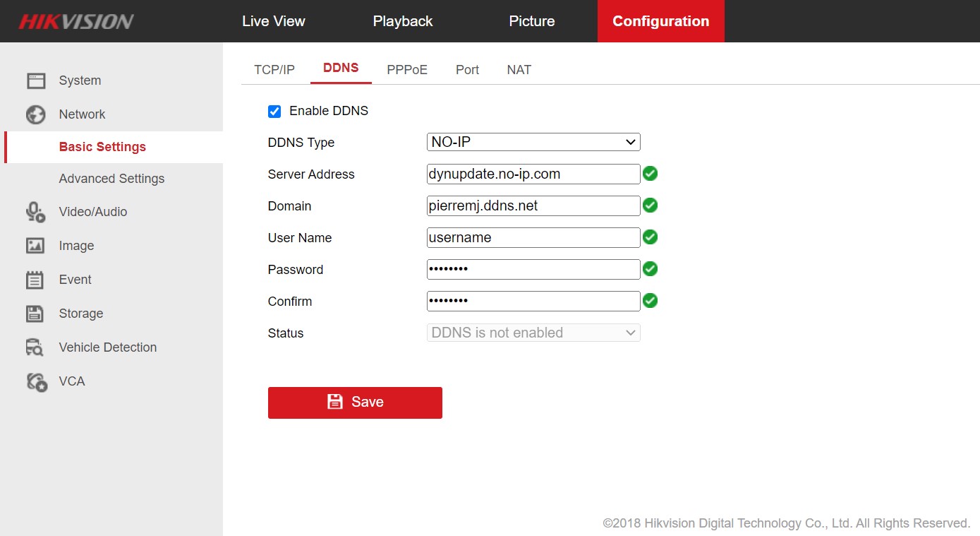Uncheck the Enable DDNS checkbox
980x536 pixels.
274,112
